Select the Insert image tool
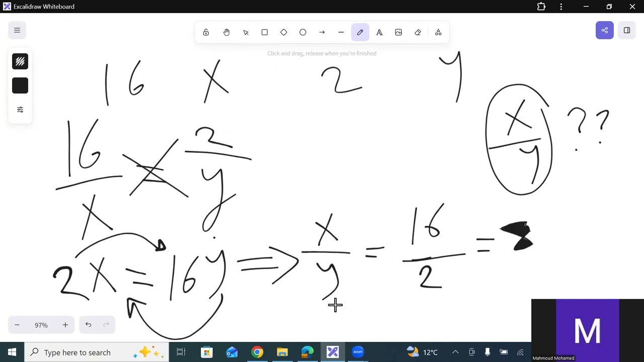 [x=398, y=32]
